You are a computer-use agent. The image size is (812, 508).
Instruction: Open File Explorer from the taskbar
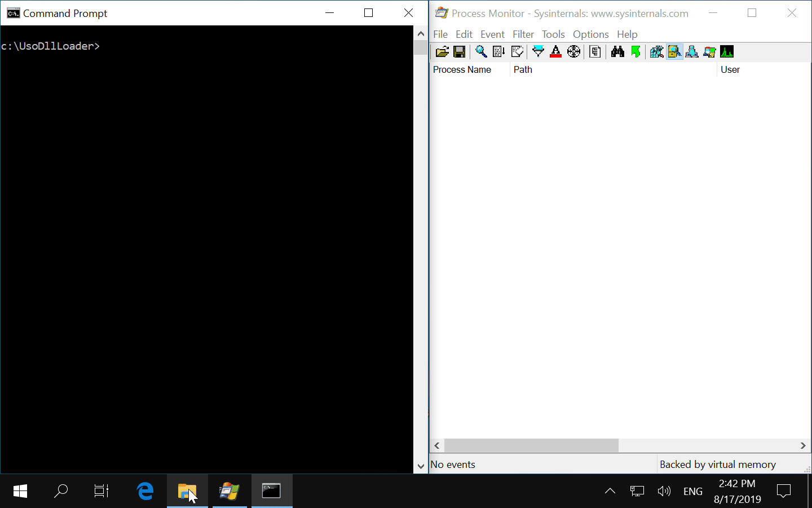click(x=187, y=491)
